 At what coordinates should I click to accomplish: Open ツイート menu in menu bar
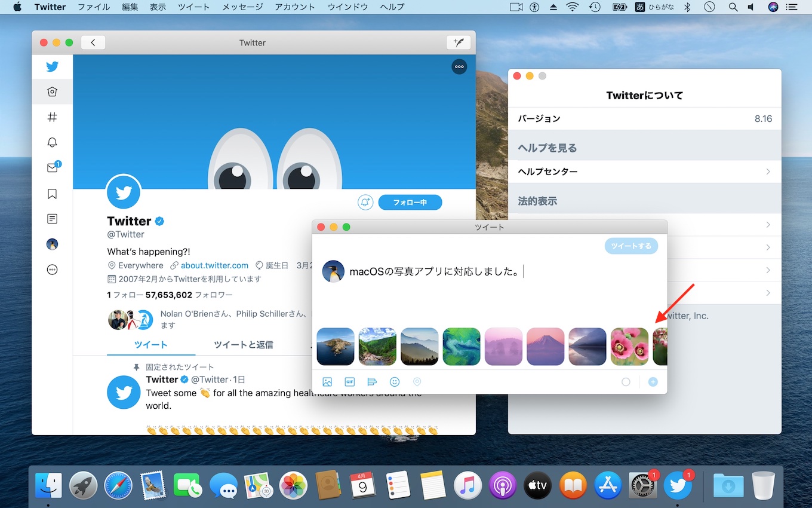pos(194,7)
